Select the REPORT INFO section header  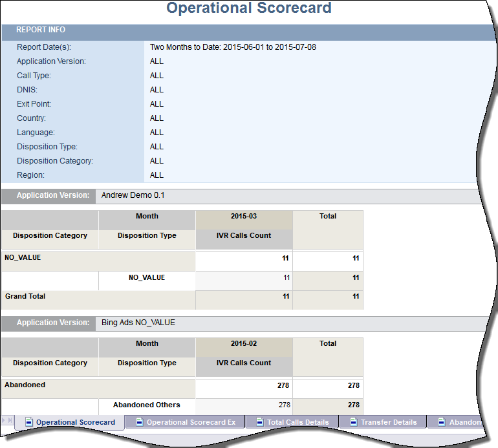coord(41,30)
